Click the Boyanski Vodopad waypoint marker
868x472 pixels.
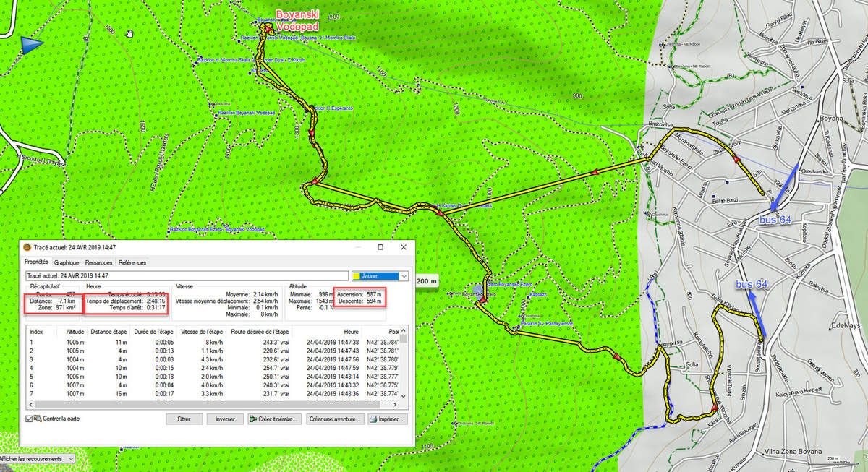coord(267,28)
